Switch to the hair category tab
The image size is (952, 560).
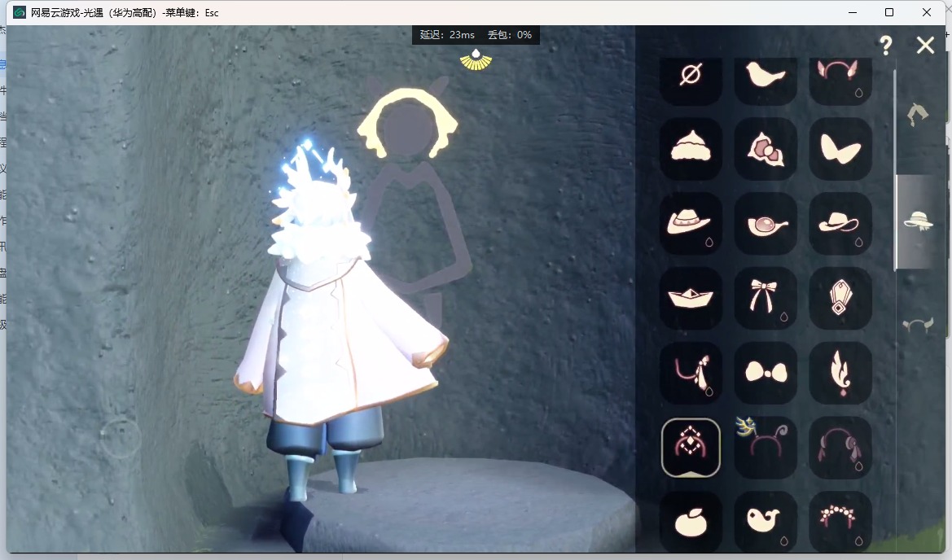pyautogui.click(x=918, y=114)
